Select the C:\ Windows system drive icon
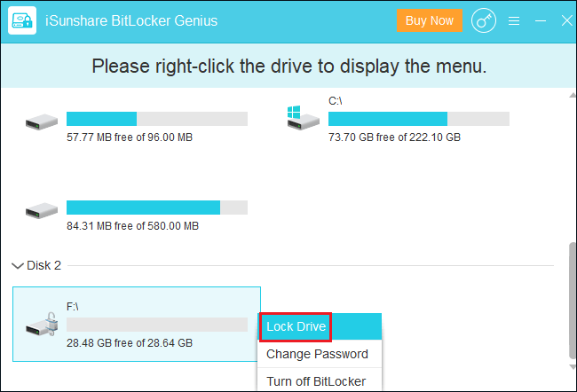The image size is (577, 392). (x=304, y=118)
